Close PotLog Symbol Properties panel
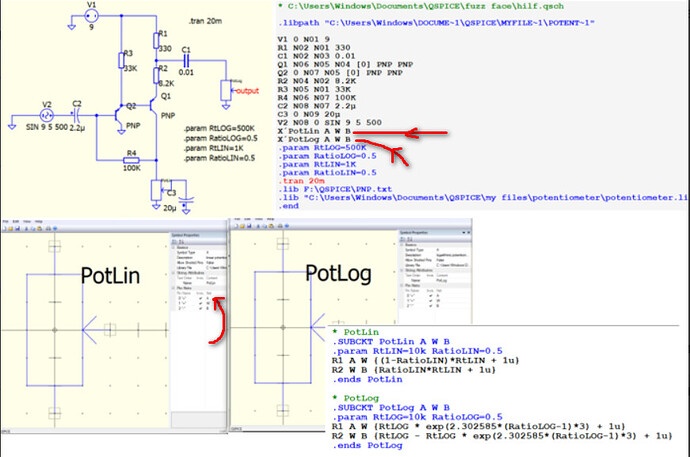The width and height of the screenshot is (690, 457). point(469,233)
